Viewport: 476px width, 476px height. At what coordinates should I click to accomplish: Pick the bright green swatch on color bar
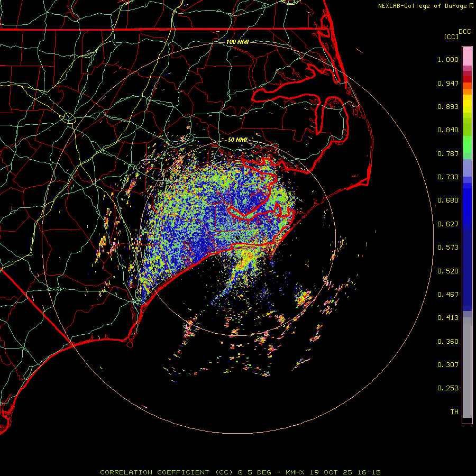click(467, 144)
